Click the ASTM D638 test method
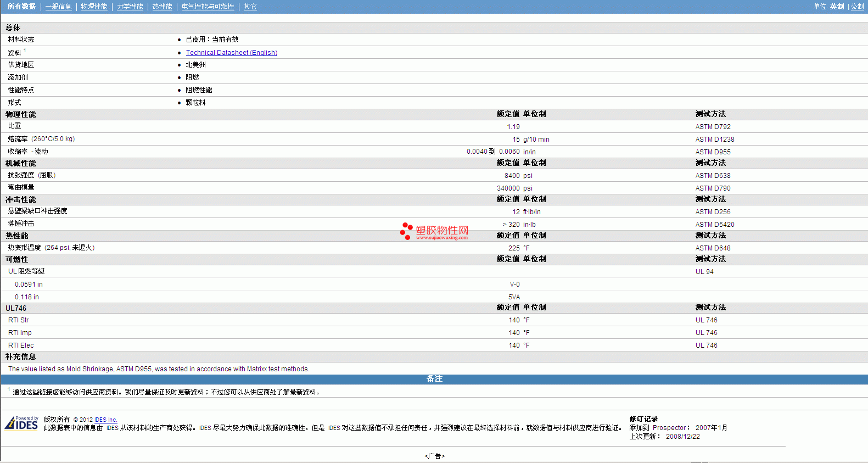This screenshot has height=463, width=868. coord(713,176)
